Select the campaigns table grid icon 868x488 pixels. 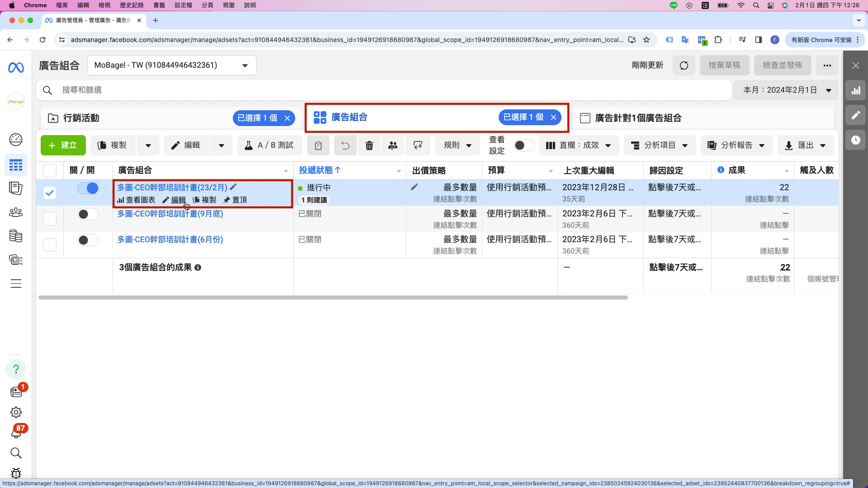click(x=16, y=165)
